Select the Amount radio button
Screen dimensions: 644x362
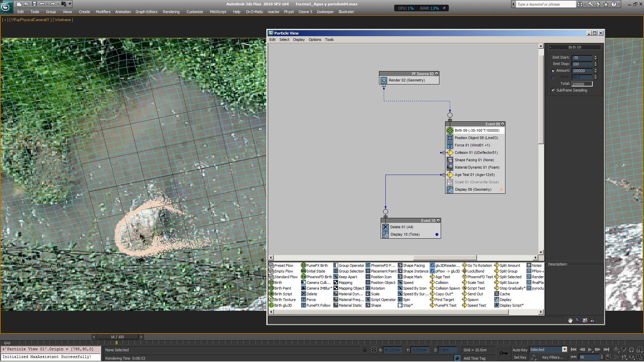click(553, 71)
